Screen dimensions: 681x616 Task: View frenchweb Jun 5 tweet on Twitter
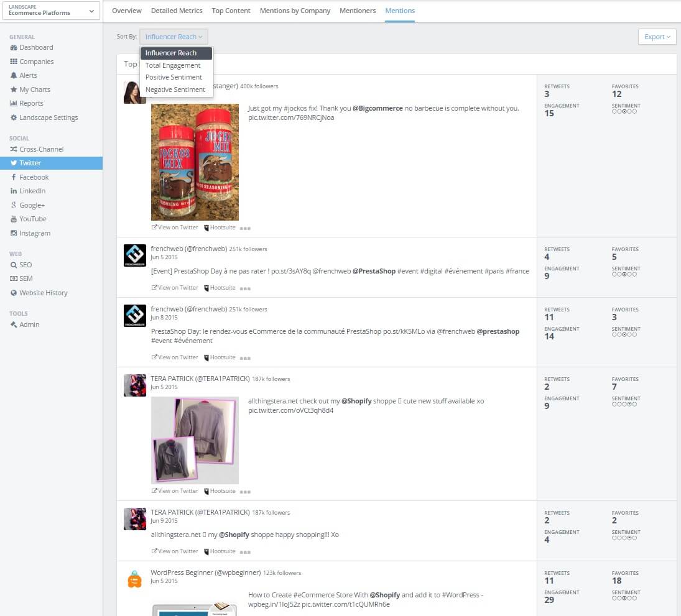[175, 288]
